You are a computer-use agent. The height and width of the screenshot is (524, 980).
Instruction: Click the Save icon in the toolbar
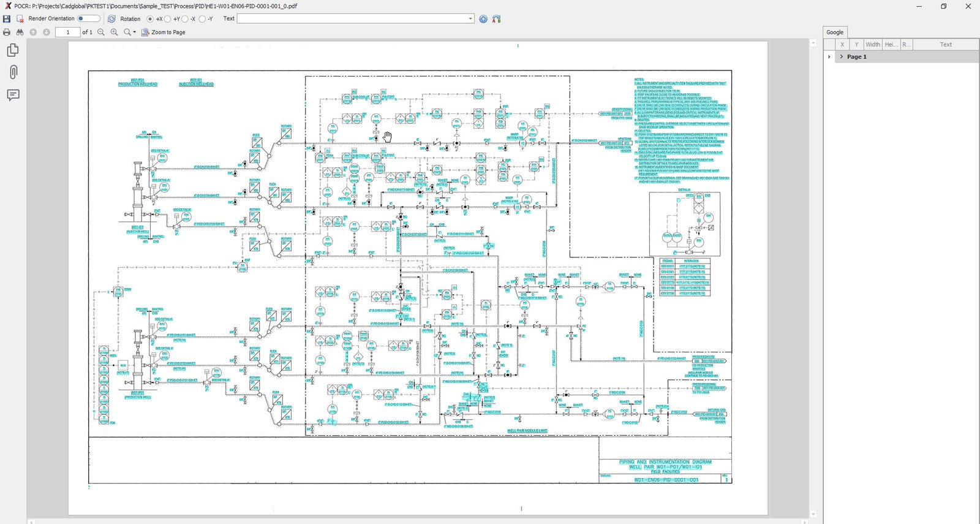pos(7,19)
